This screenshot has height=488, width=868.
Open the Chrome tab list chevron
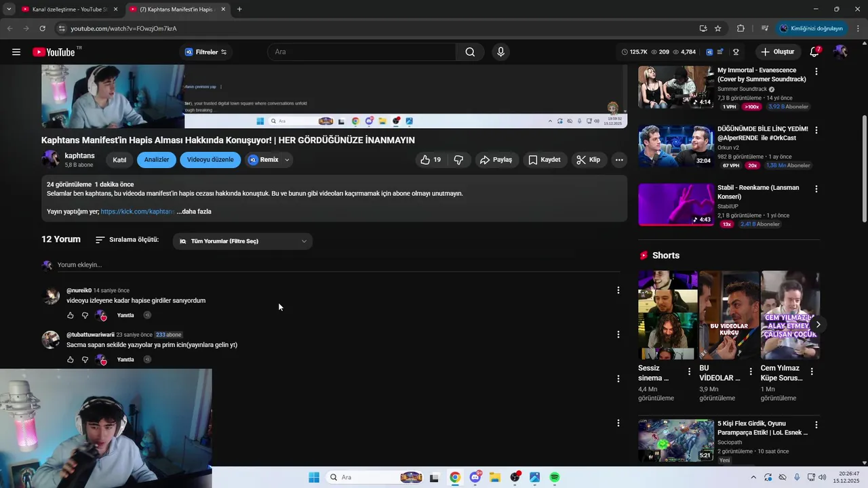click(9, 9)
